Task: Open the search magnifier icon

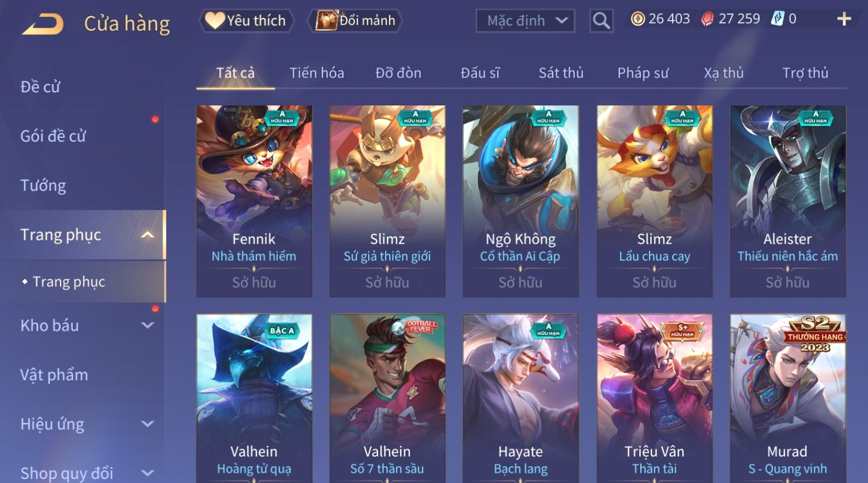Action: click(x=601, y=21)
